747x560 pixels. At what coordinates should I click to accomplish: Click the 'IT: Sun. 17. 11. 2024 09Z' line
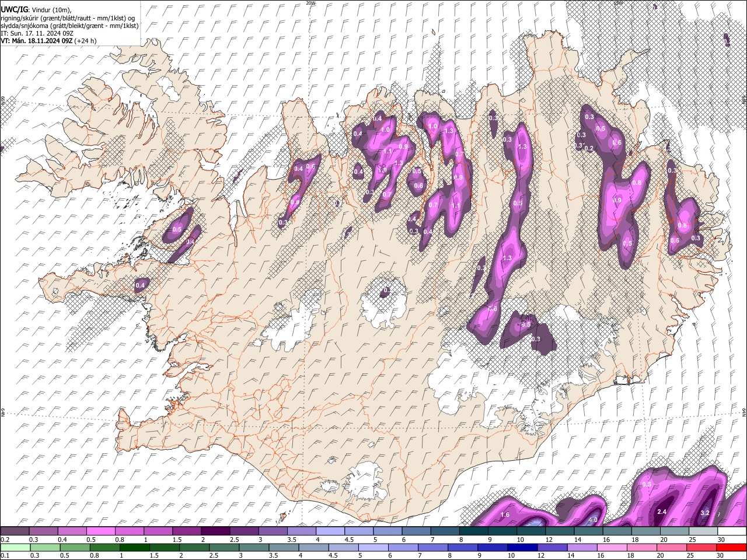(37, 33)
